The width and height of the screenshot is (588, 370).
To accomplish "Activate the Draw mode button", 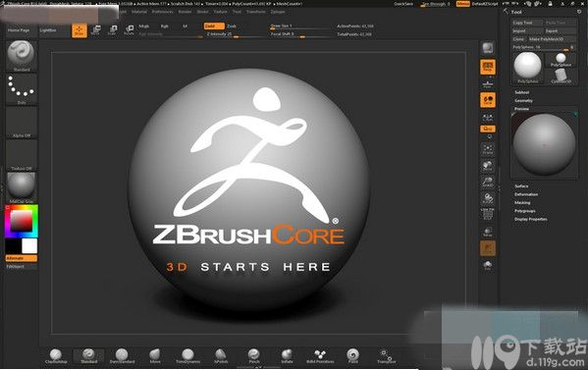I will point(80,30).
